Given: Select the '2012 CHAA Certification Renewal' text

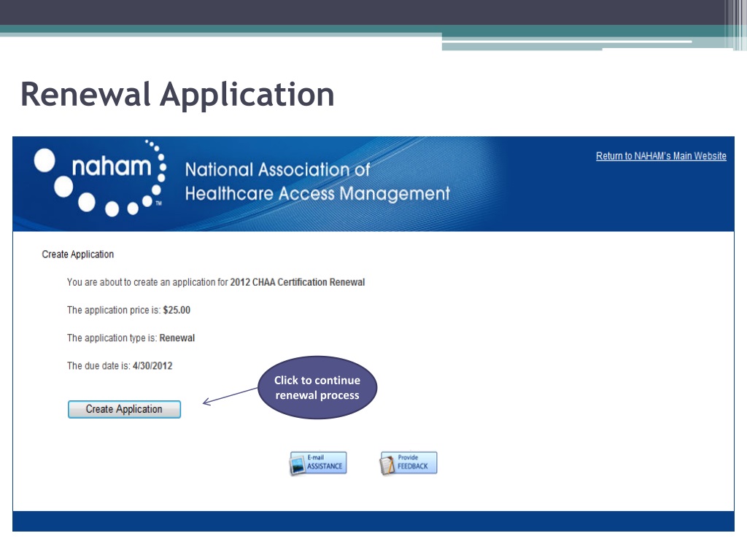Looking at the screenshot, I should click(298, 282).
